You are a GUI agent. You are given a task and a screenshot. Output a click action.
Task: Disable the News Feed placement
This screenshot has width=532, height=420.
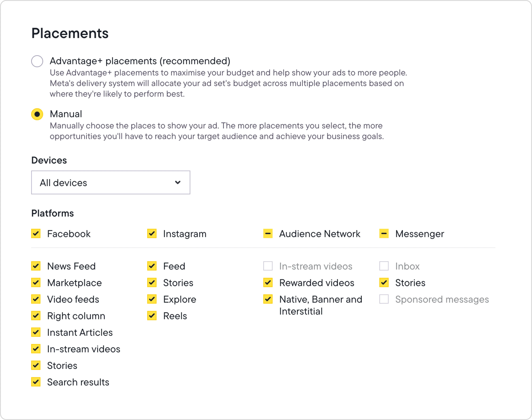tap(36, 266)
